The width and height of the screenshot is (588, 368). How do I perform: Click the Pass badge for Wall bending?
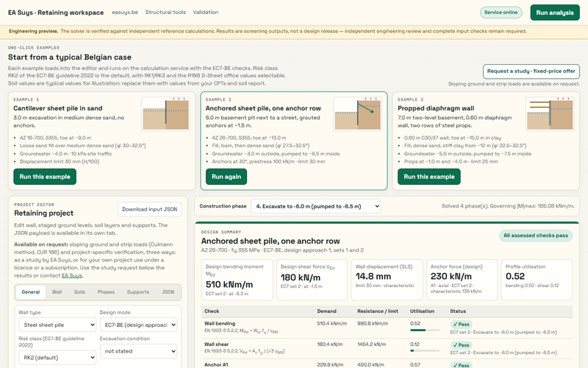click(462, 324)
